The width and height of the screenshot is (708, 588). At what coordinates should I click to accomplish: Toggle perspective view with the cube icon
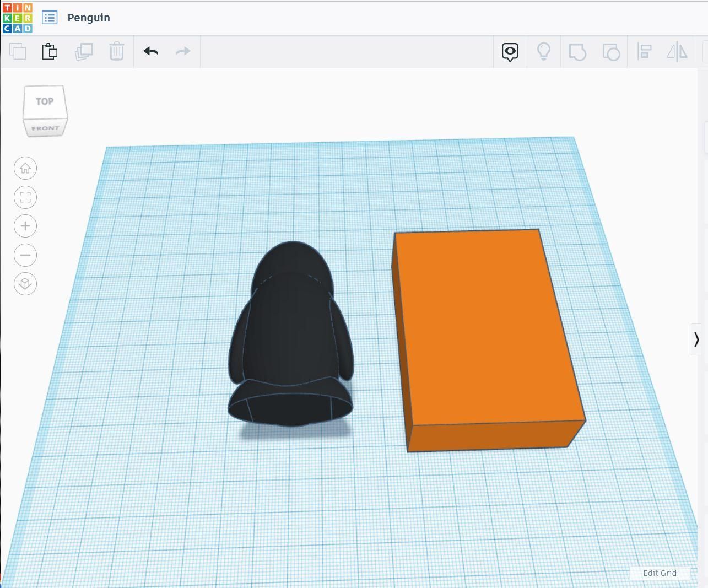[25, 284]
